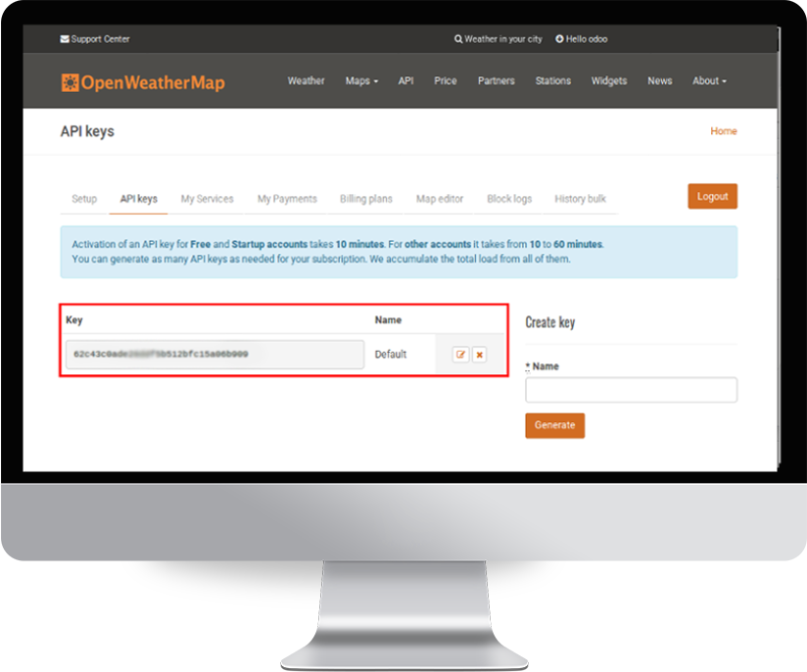Expand the About dropdown menu
This screenshot has height=672, width=807.
709,81
